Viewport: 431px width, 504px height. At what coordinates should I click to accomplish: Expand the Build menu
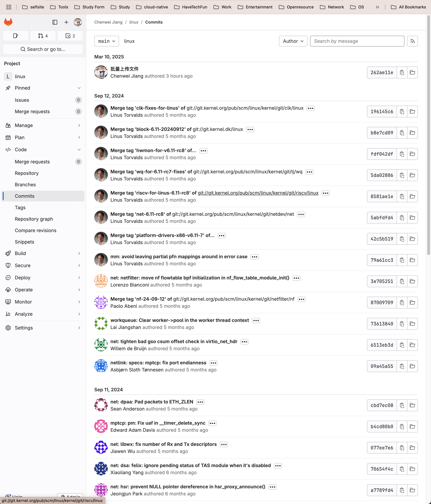(43, 253)
